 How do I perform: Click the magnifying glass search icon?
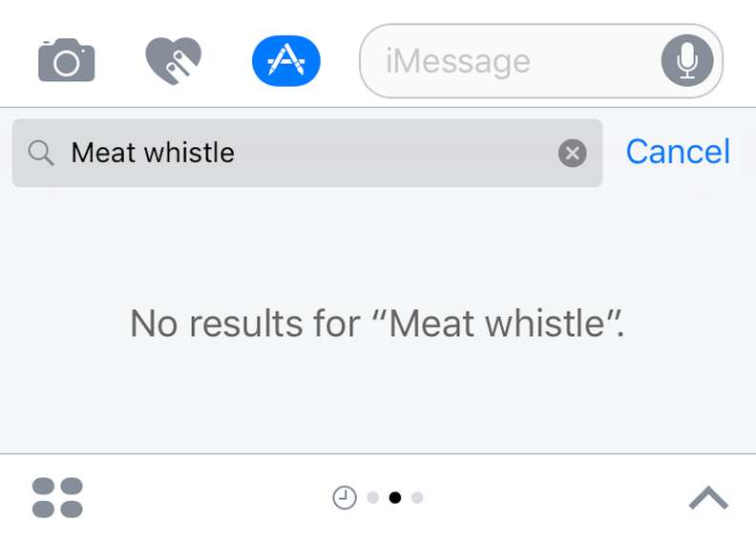41,153
